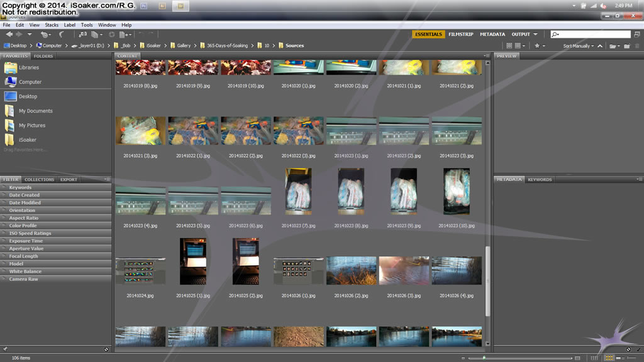Click the smaller thumbnail size icon
Screen dimensions: 644x362
(463, 358)
